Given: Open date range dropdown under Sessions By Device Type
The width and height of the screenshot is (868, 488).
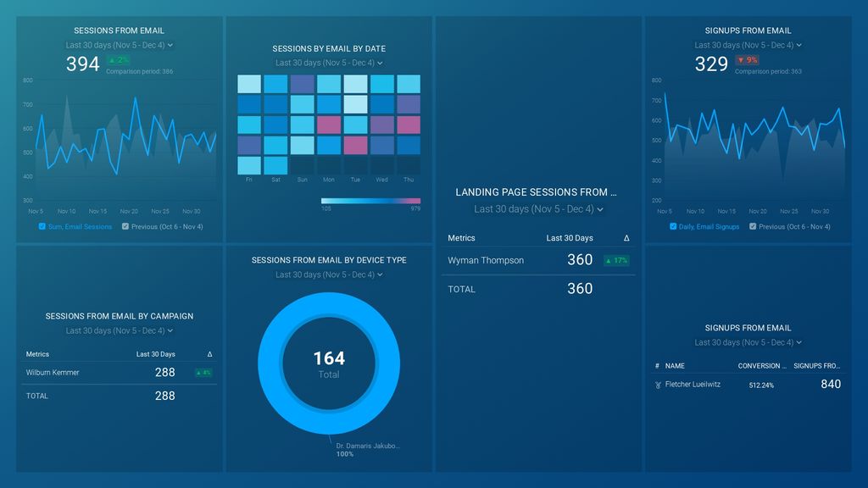Looking at the screenshot, I should (329, 274).
